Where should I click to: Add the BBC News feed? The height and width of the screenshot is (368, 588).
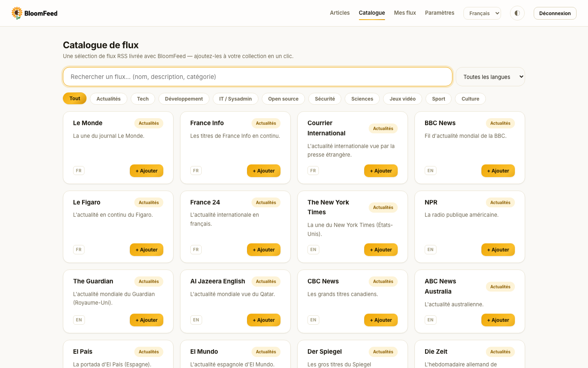tap(498, 171)
